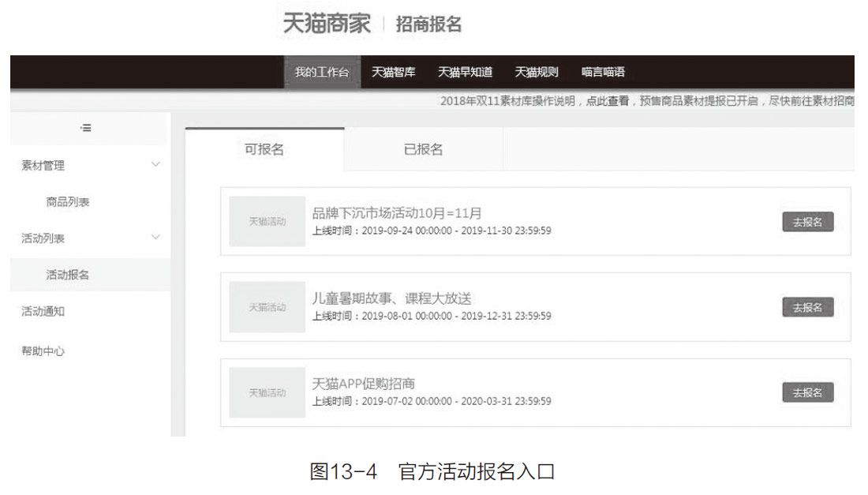Click 去报名 for 儿童暑期故事 activity
The width and height of the screenshot is (868, 495).
[x=807, y=307]
